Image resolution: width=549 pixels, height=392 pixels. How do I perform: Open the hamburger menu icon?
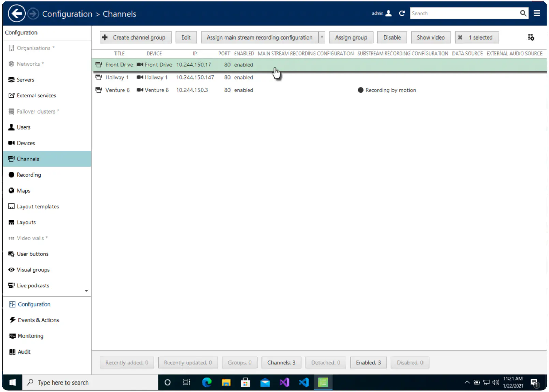(537, 13)
